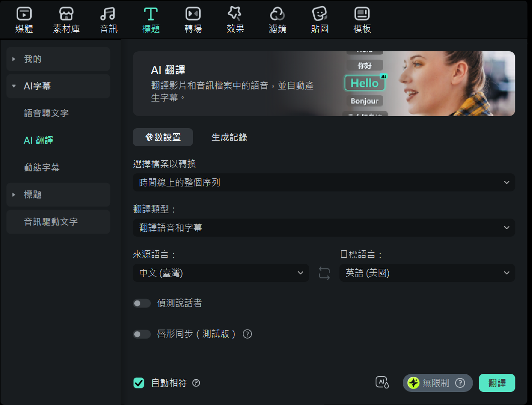Swap source and target languages
This screenshot has height=405, width=532.
point(324,273)
